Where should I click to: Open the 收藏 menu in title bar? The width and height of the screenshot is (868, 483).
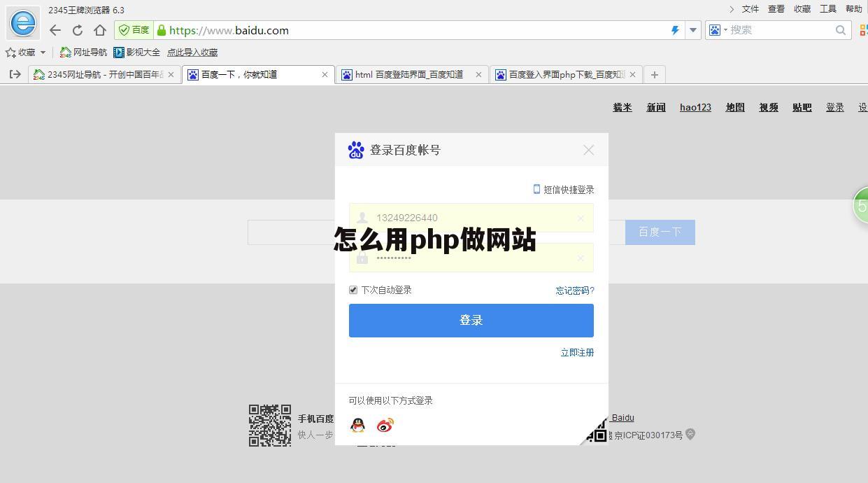click(x=802, y=9)
